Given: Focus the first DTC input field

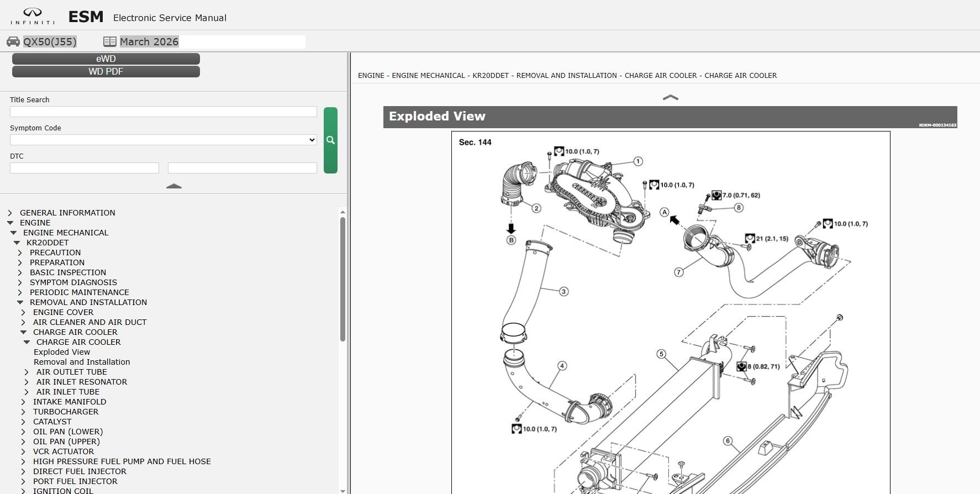Looking at the screenshot, I should [85, 168].
